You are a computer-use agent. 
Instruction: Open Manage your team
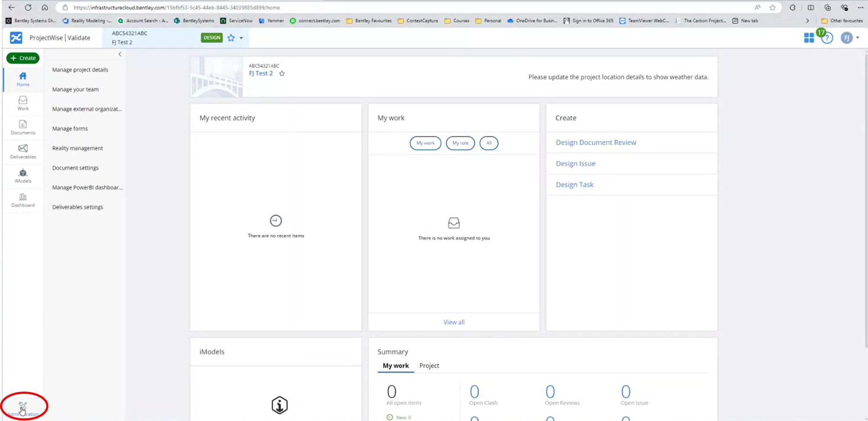tap(75, 90)
